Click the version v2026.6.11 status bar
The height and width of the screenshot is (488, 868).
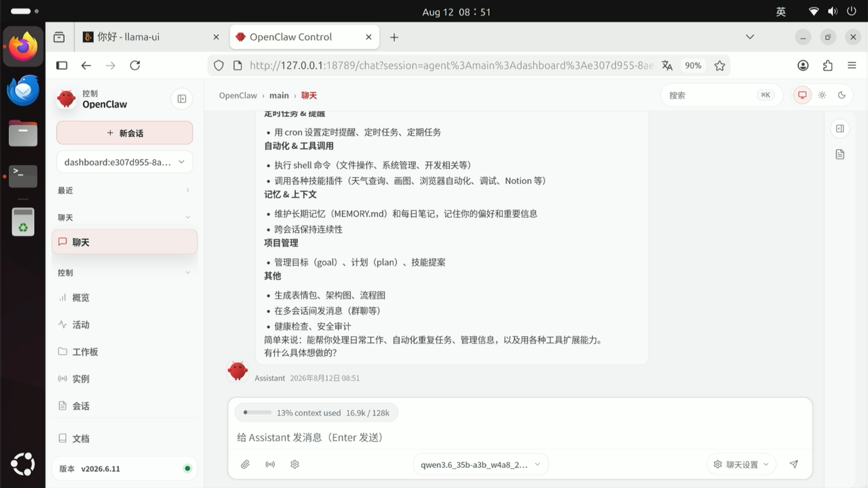(125, 468)
